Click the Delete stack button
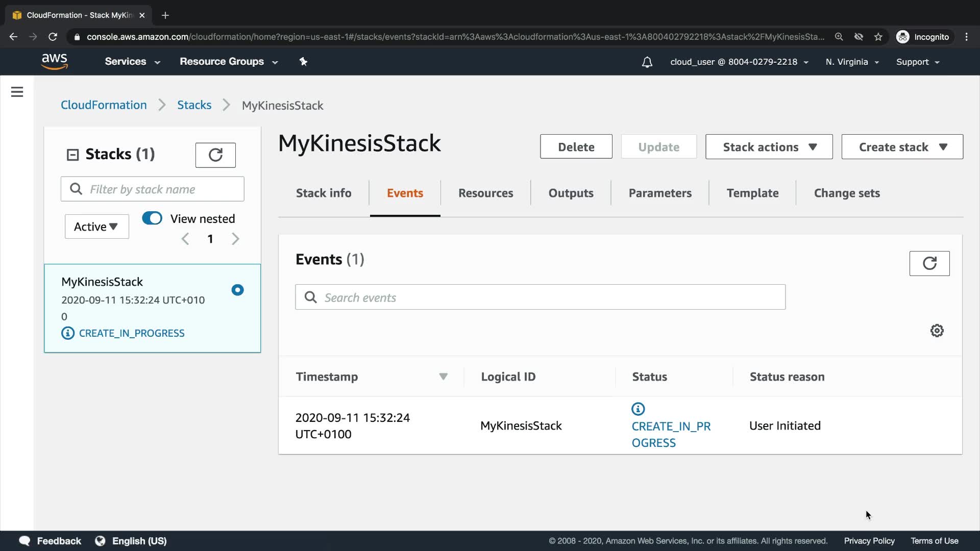 [x=576, y=147]
